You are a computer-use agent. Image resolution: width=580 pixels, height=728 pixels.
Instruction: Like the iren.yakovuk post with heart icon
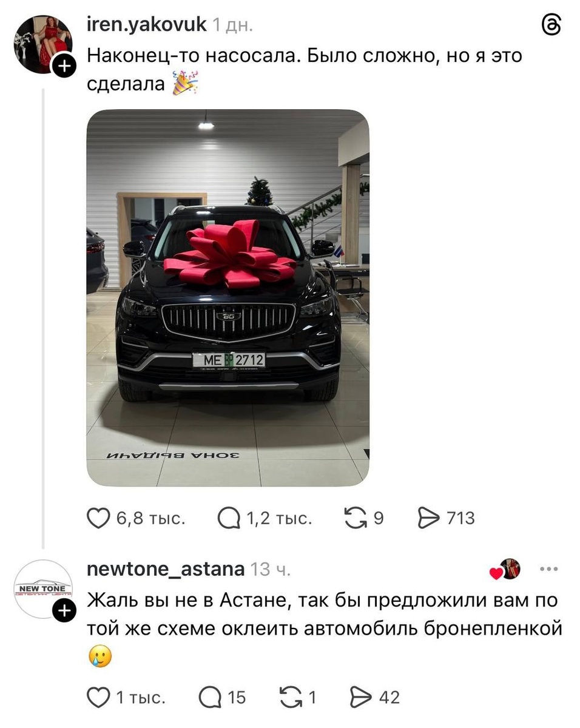97,519
